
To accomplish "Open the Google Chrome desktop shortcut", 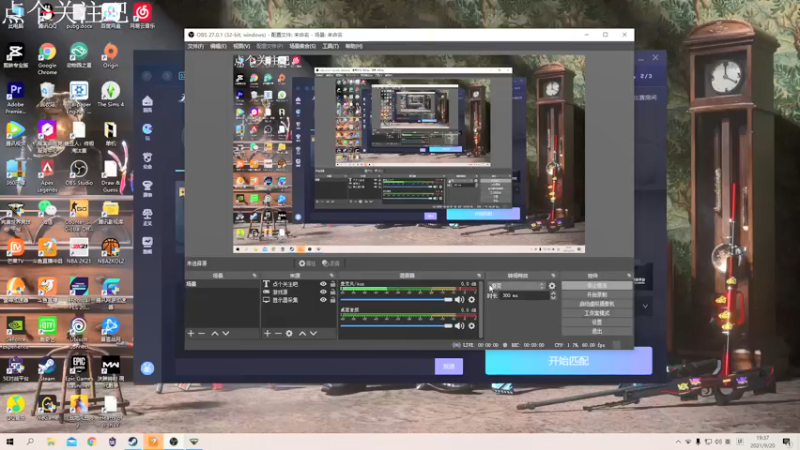I will (x=47, y=58).
